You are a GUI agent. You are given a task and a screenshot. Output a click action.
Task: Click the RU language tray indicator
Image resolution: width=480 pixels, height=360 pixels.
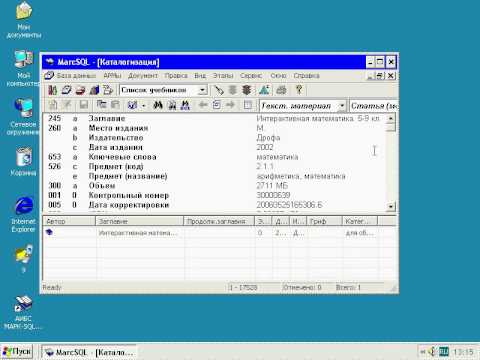pyautogui.click(x=444, y=352)
